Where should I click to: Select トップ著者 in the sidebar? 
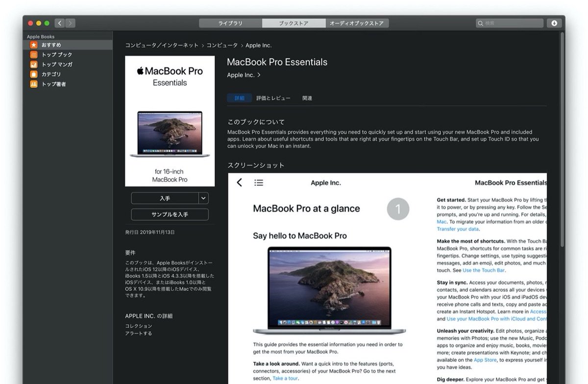(x=69, y=84)
